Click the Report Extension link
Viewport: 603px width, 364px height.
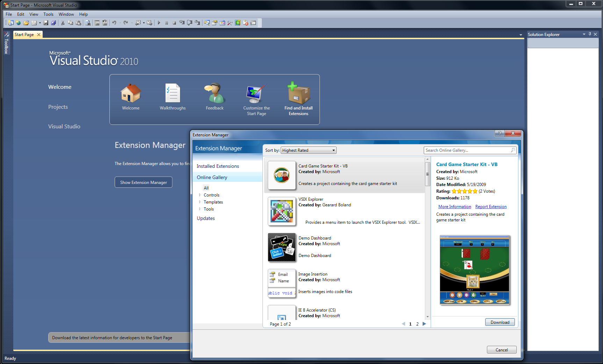pyautogui.click(x=491, y=207)
